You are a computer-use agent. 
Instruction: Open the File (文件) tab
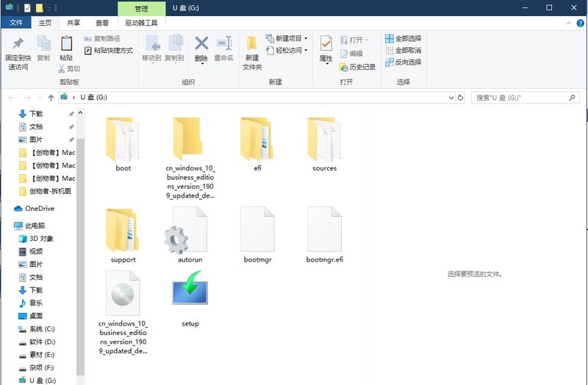15,23
